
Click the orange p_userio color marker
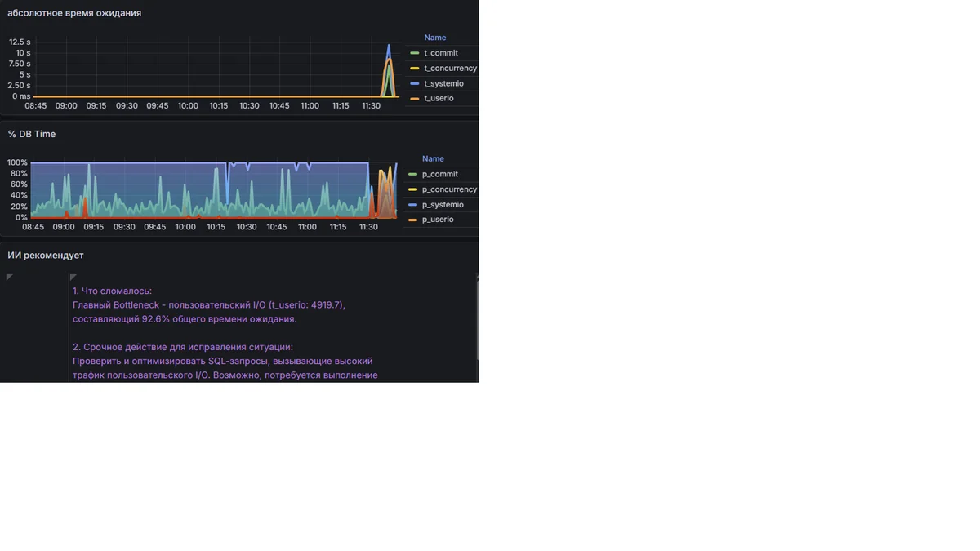point(413,220)
